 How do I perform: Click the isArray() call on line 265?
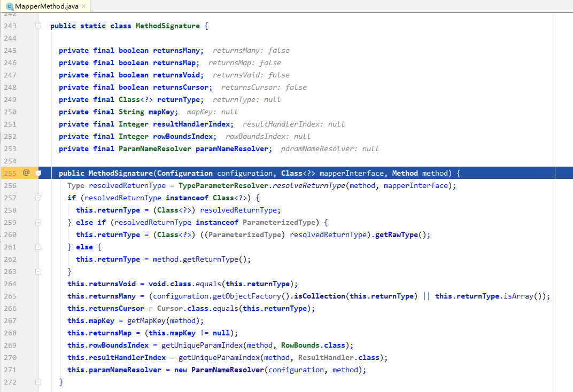pyautogui.click(x=523, y=296)
